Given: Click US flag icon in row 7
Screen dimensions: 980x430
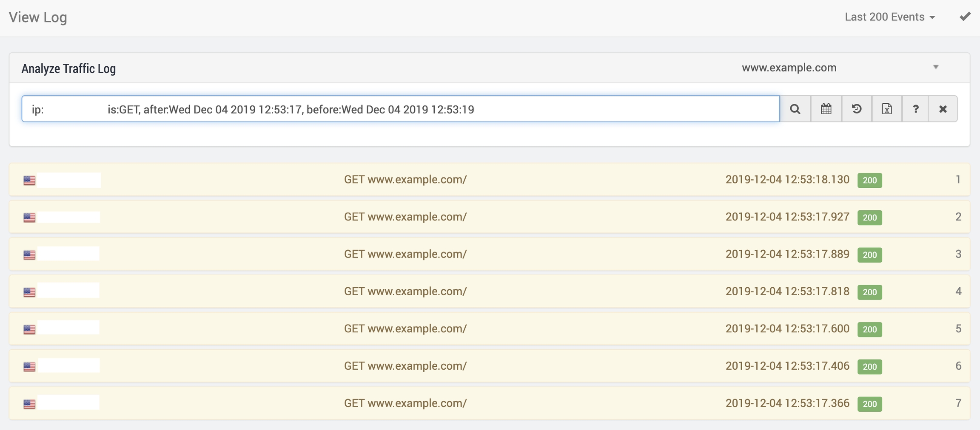Looking at the screenshot, I should pos(29,404).
